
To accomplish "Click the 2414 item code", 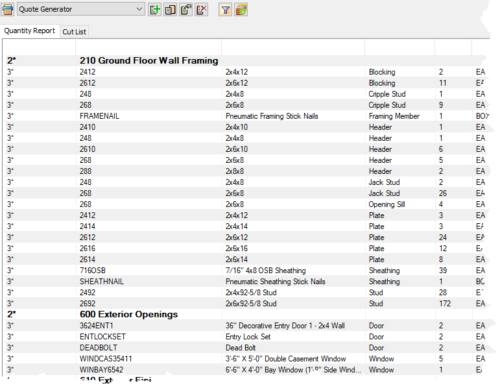I will click(x=87, y=226).
